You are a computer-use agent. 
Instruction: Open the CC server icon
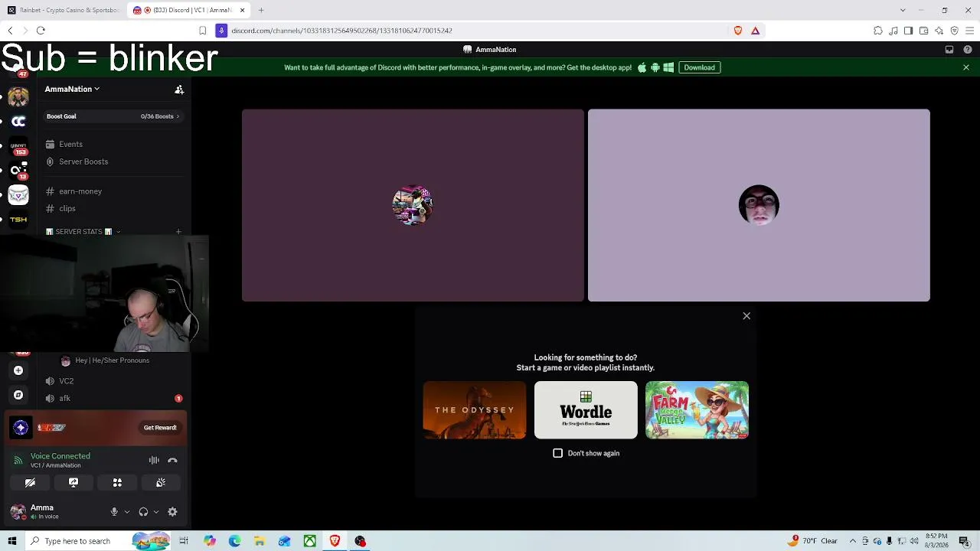pyautogui.click(x=18, y=121)
